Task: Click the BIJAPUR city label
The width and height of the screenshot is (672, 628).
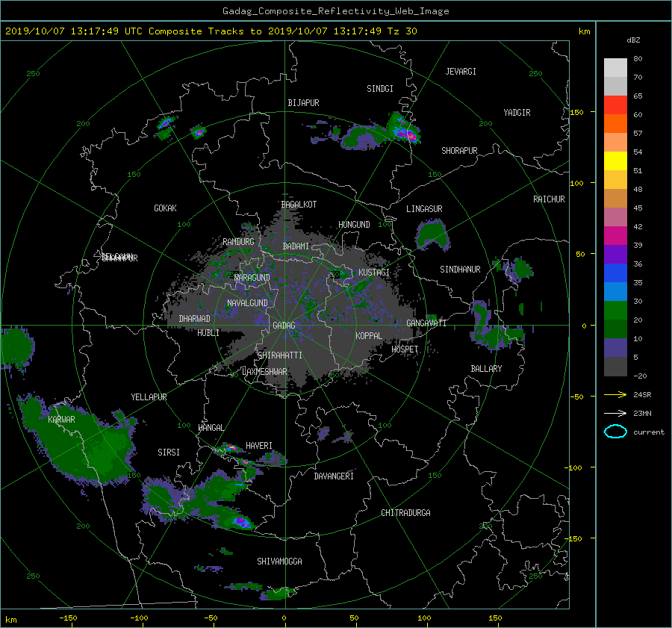Action: pyautogui.click(x=303, y=103)
